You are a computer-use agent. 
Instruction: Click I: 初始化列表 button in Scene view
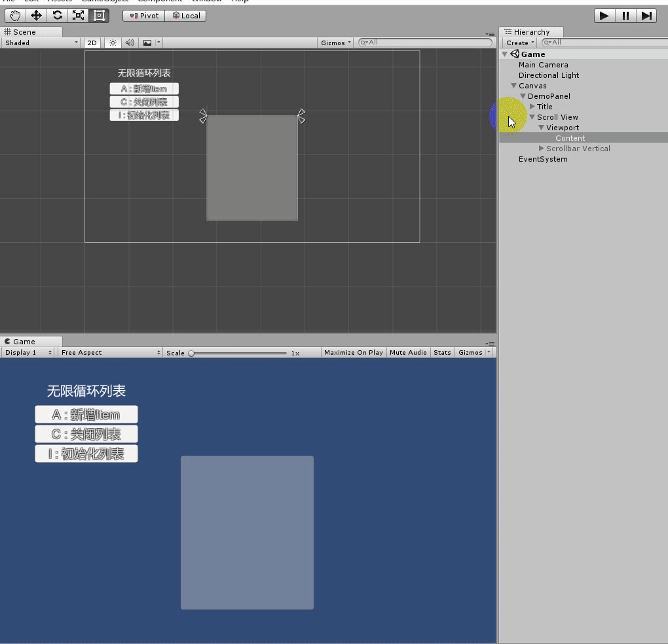(144, 115)
